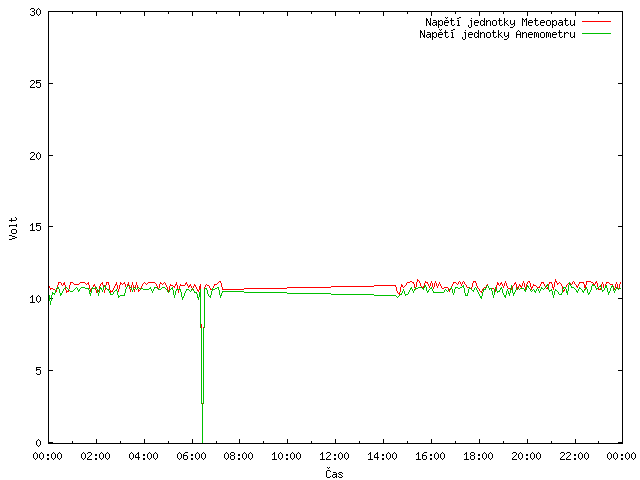Viewport: 640px width, 480px height.
Task: Click the green legend line sample
Action: 596,34
